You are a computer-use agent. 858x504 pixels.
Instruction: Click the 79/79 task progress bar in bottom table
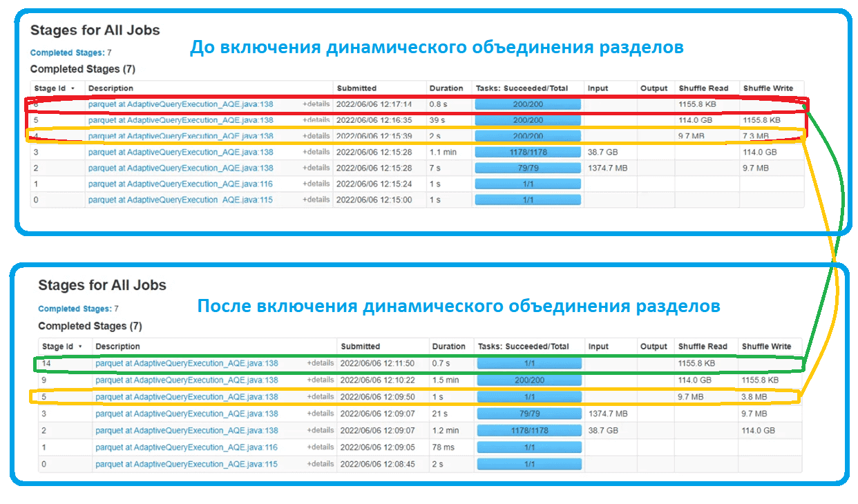click(x=528, y=414)
